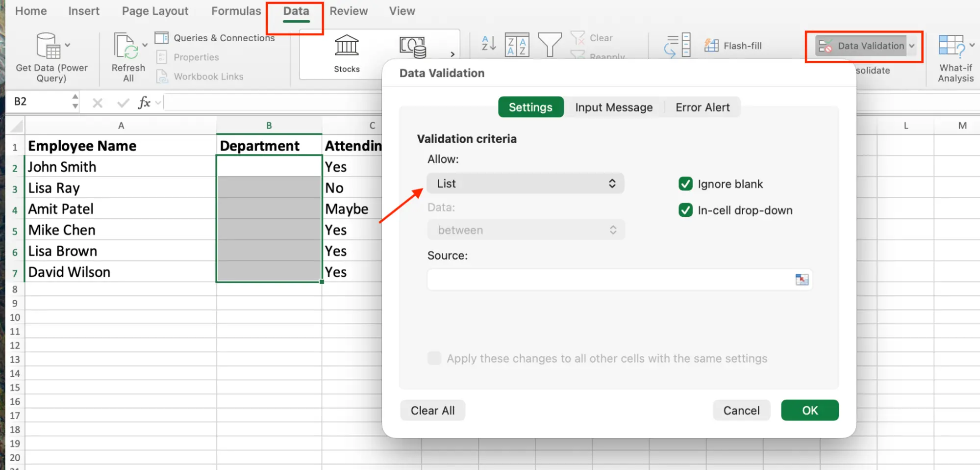Open Queries & Connections
Screen dimensions: 980x470
click(x=216, y=38)
